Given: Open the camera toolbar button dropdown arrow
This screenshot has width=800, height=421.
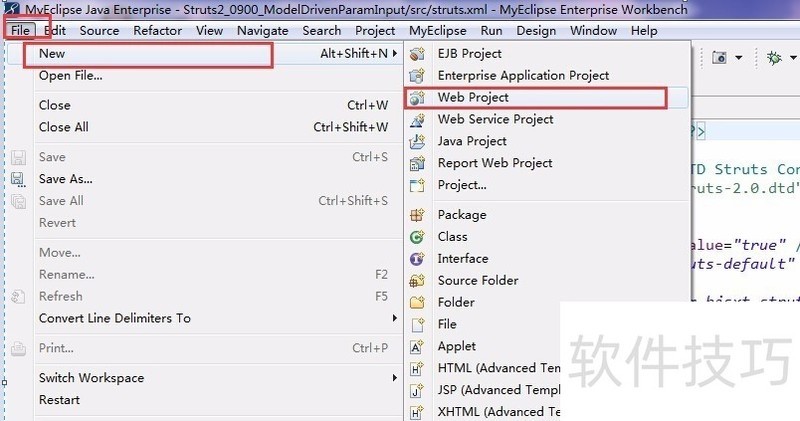Looking at the screenshot, I should [x=739, y=58].
